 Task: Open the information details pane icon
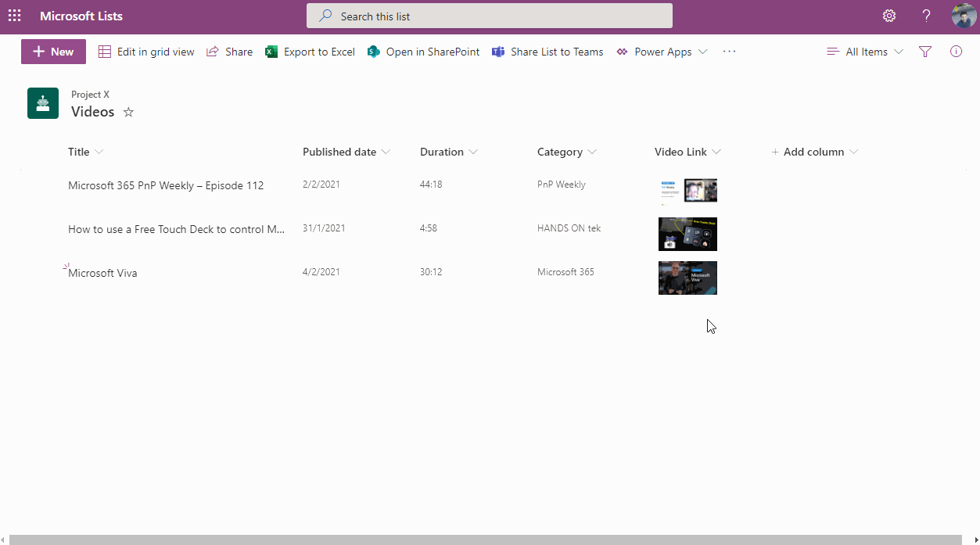coord(956,52)
